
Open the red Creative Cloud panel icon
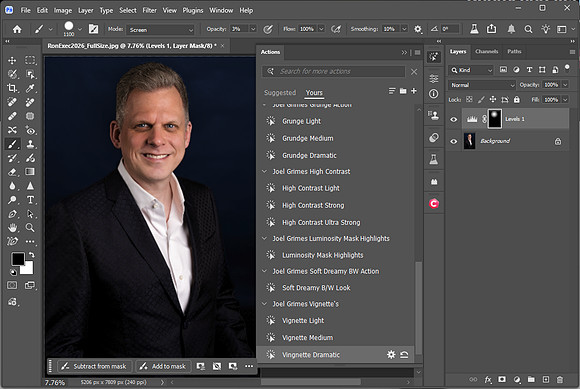point(434,204)
